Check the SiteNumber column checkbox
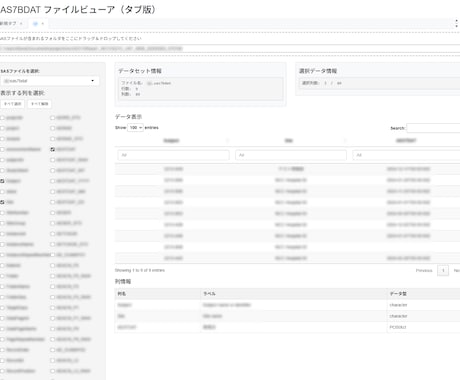This screenshot has height=380, width=460. tap(2, 213)
